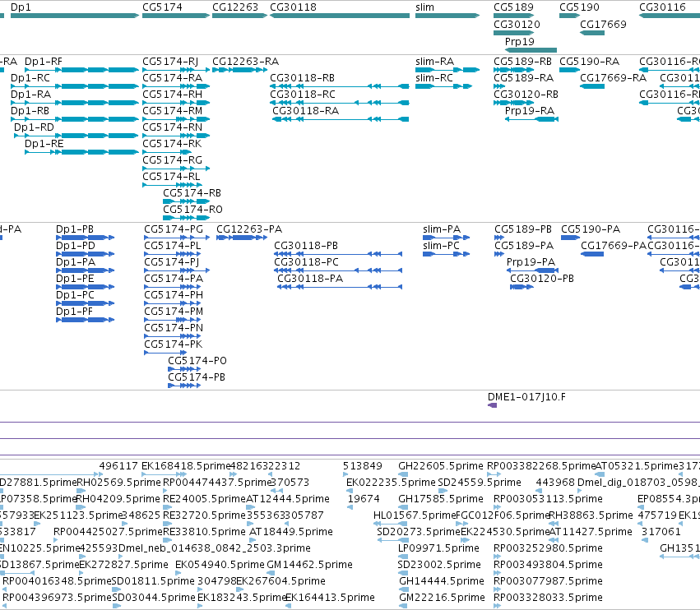Open transcript label CG5174-RO
Viewport: 700px width, 610px height.
[x=192, y=210]
